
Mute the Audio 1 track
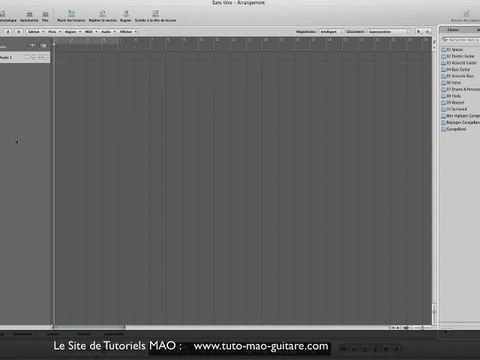pos(40,57)
